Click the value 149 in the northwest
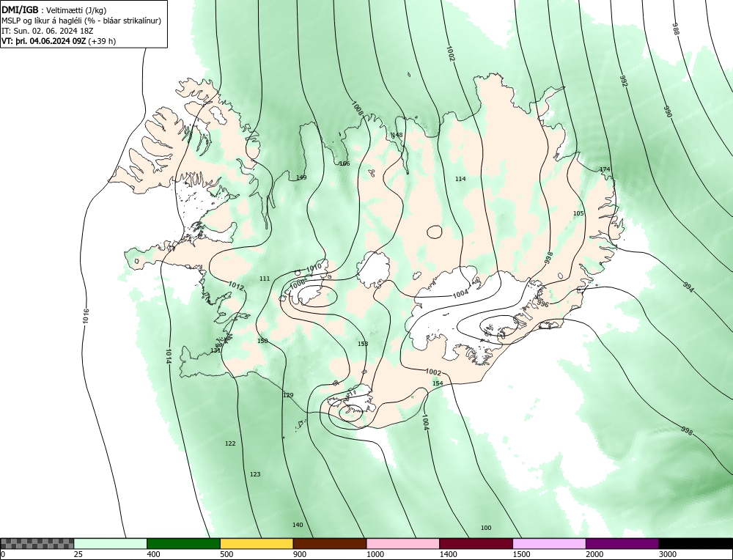733x560 pixels. coord(301,177)
